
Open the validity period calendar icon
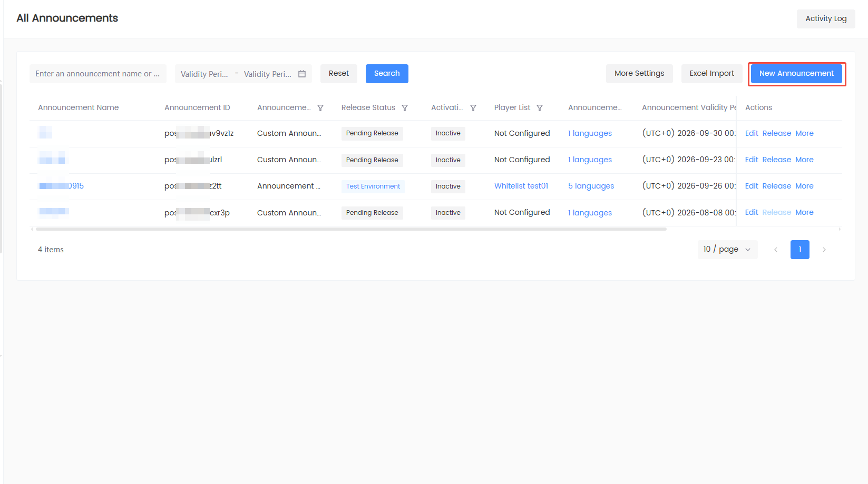(302, 74)
